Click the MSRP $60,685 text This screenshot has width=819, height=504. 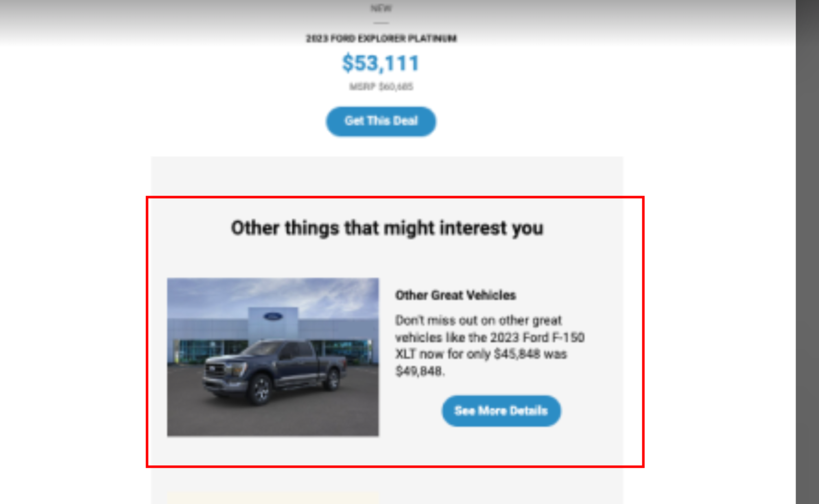tap(381, 87)
